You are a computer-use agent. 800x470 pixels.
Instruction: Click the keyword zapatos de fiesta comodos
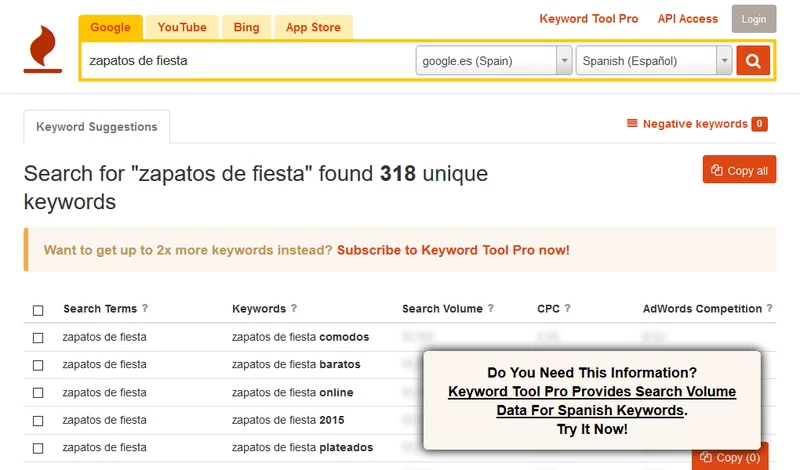tap(301, 337)
